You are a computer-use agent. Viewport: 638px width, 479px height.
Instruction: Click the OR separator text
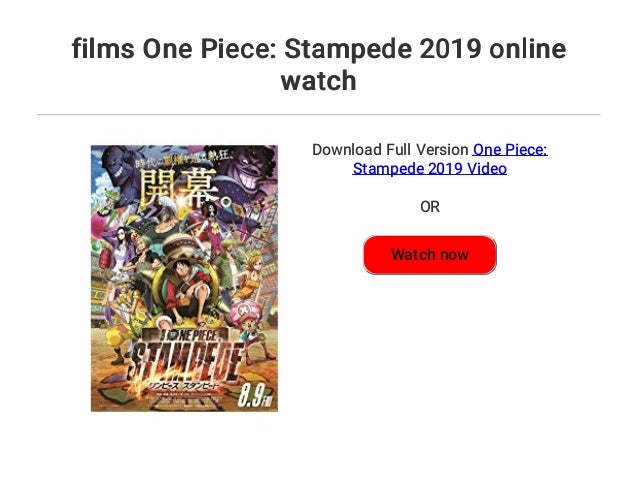429,207
